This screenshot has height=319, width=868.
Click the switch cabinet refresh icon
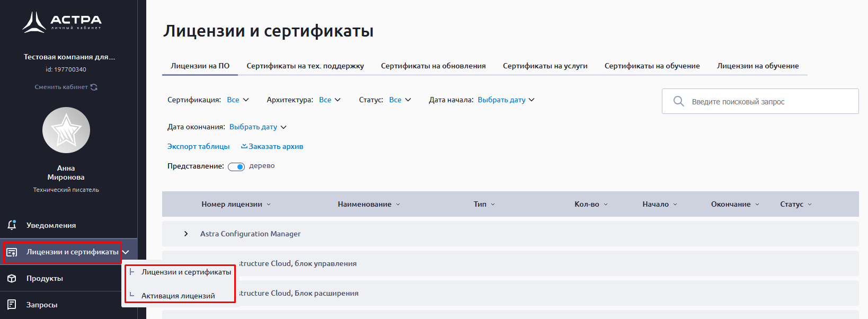tap(94, 87)
